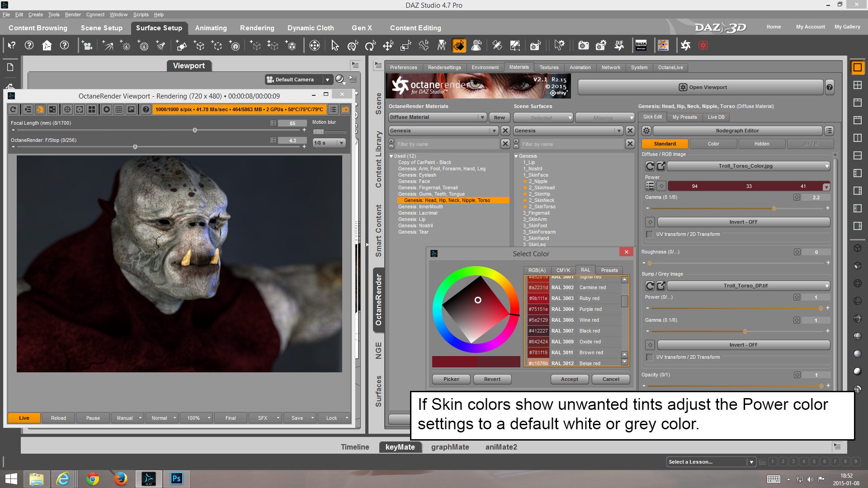Select the Universal Tool icon

tap(353, 46)
